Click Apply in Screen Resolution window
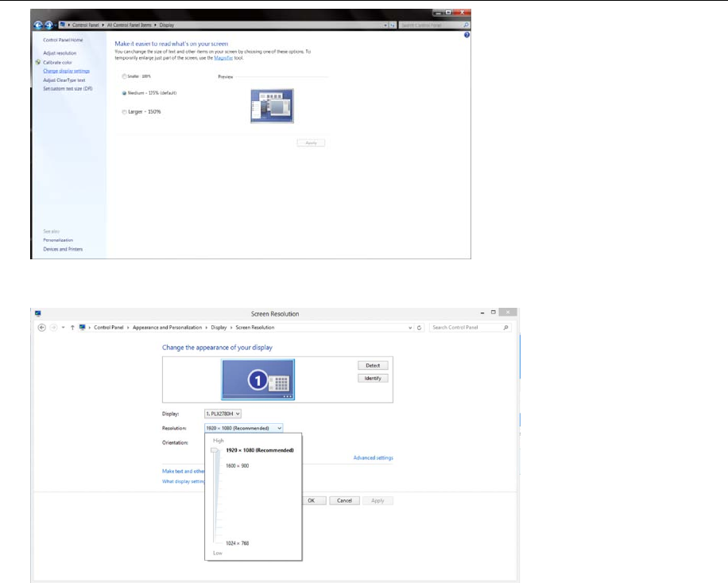Viewport: 728px width, 583px height. pos(378,501)
